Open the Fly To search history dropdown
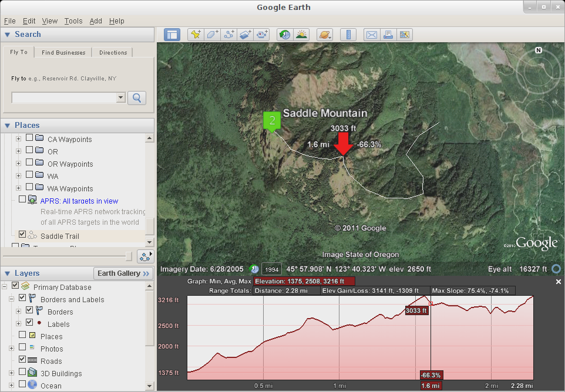This screenshot has width=565, height=392. pyautogui.click(x=121, y=97)
